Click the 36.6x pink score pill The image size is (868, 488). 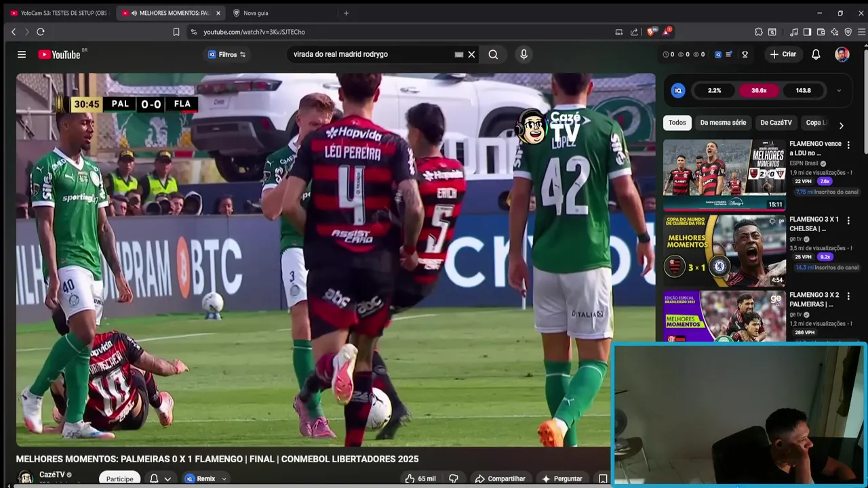click(759, 91)
